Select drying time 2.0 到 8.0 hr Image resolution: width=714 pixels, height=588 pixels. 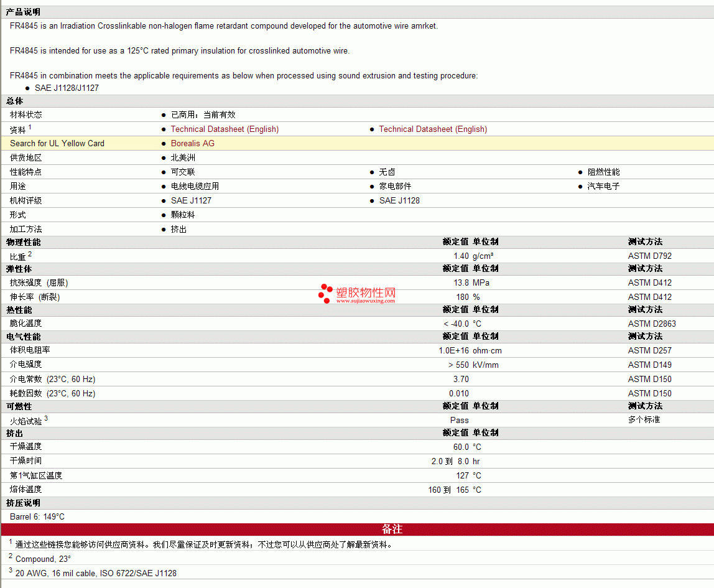[x=456, y=462]
